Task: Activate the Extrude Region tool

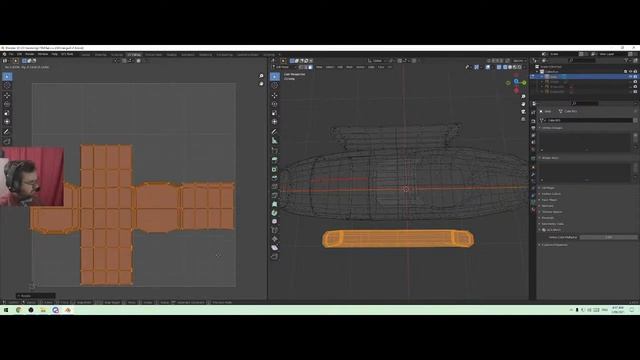Action: [x=275, y=160]
